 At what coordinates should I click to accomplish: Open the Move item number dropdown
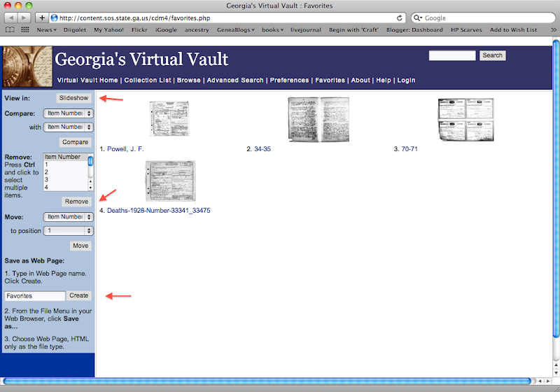pos(68,217)
